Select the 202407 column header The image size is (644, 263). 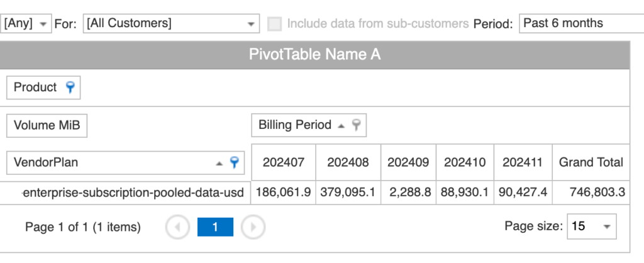pos(283,162)
